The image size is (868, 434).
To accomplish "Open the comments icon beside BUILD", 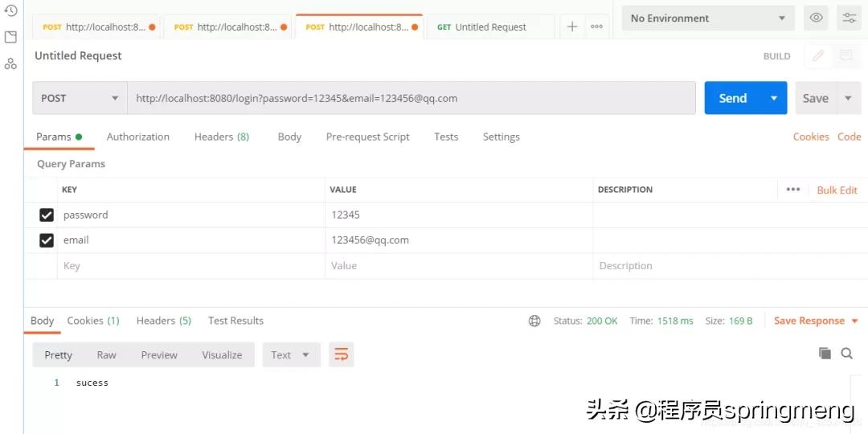I will tap(845, 55).
